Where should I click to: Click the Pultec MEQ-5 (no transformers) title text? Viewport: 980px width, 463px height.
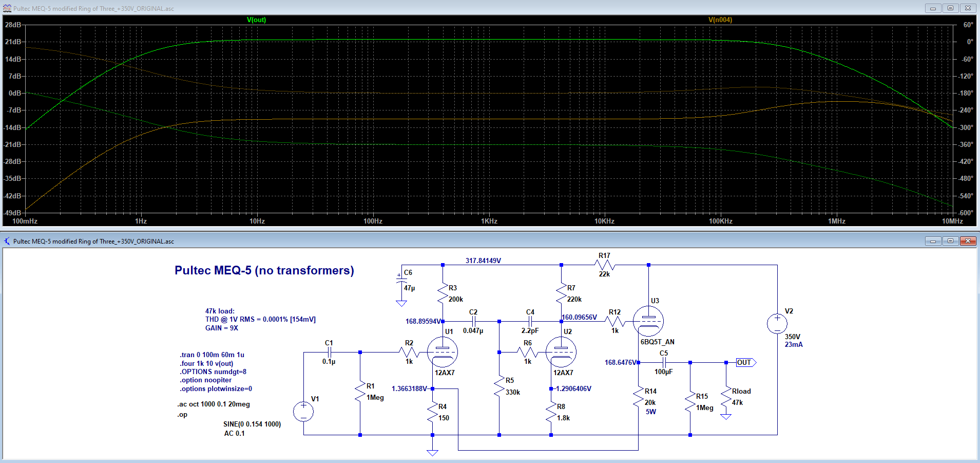point(264,270)
